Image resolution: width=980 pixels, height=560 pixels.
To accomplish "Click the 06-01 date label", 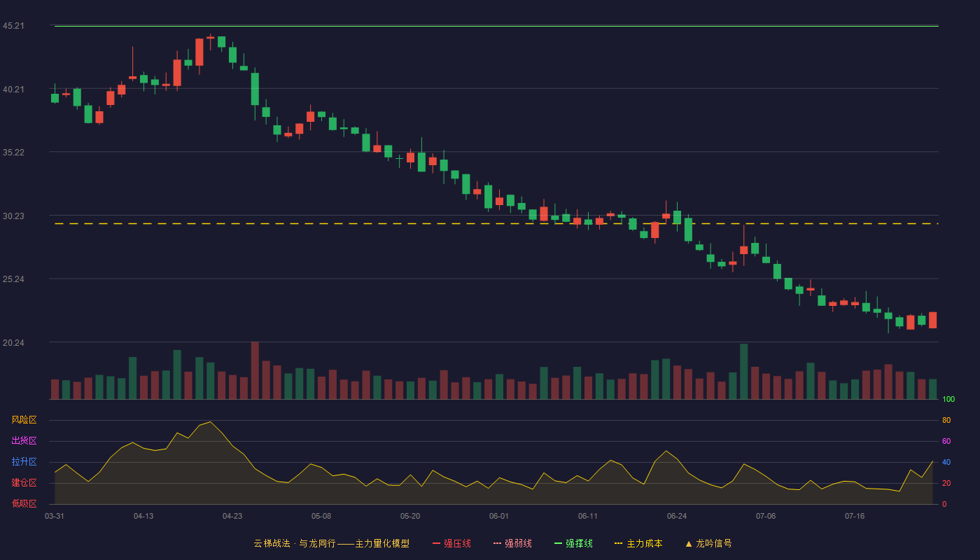I will click(x=499, y=516).
